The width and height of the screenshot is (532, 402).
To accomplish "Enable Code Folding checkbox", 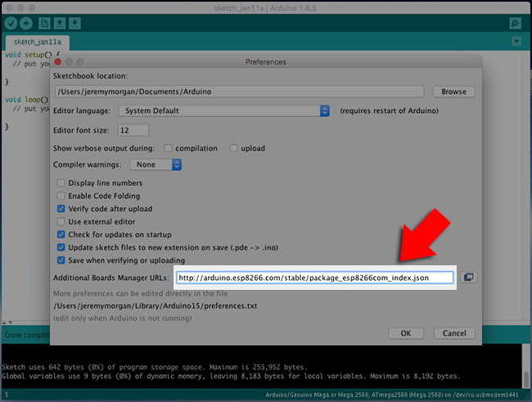I will click(61, 196).
